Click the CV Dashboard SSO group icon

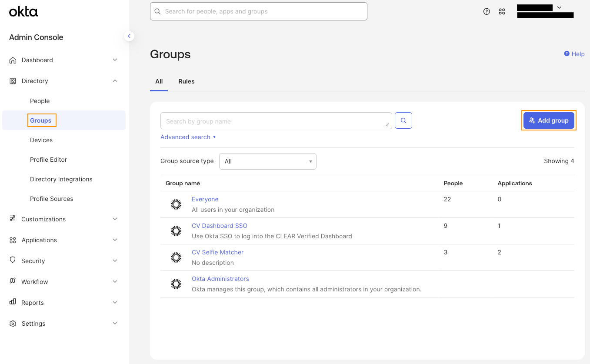[176, 231]
